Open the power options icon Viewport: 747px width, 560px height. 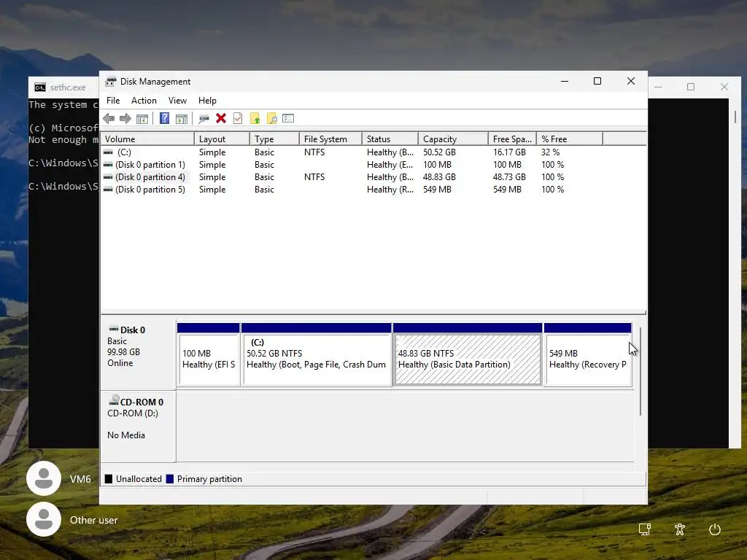[715, 529]
